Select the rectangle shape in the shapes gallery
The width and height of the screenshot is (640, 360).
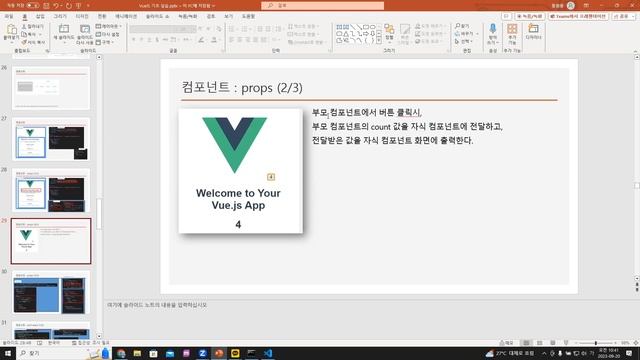pyautogui.click(x=366, y=27)
